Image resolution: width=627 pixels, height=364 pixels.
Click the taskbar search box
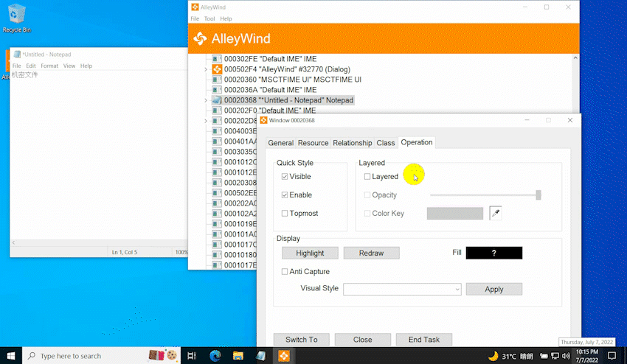click(102, 356)
